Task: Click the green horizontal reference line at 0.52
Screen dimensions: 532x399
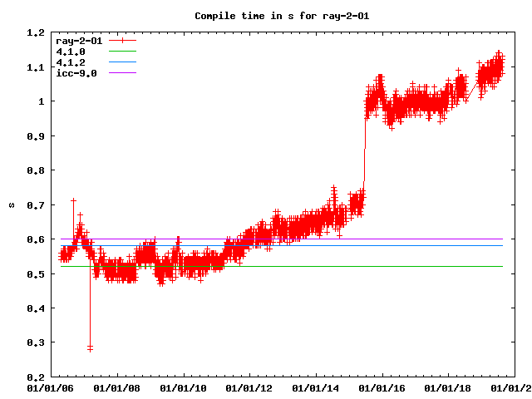Action: [x=332, y=266]
